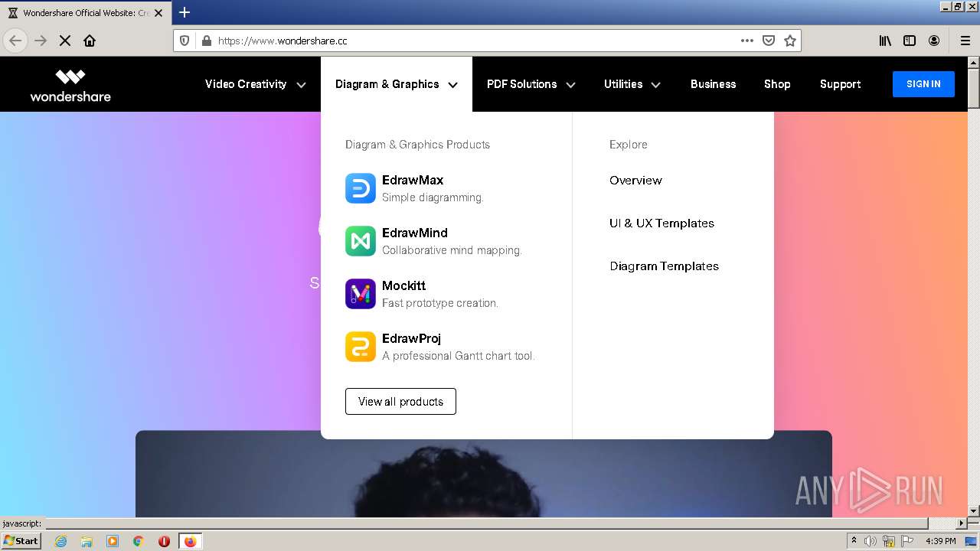Open the Overview link
980x551 pixels.
635,181
